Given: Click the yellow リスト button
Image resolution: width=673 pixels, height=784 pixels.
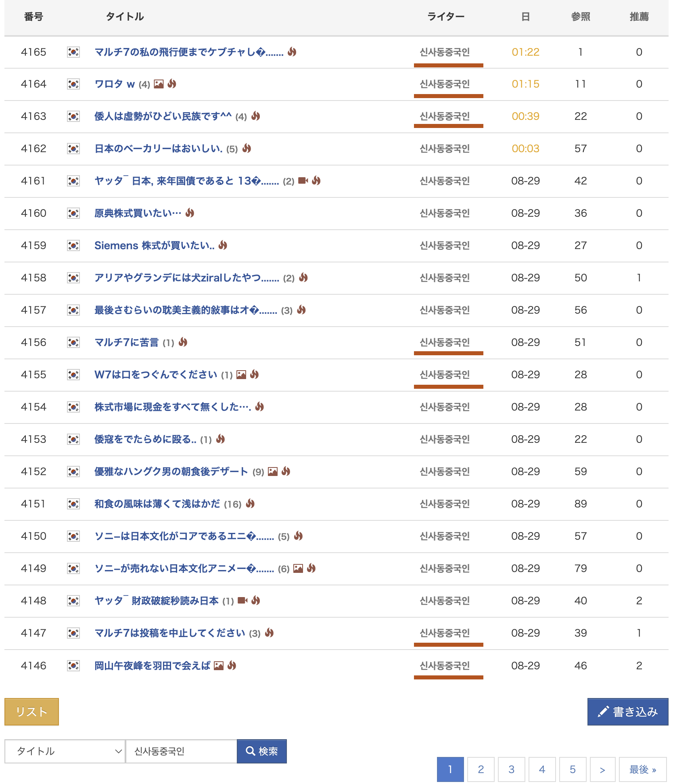Looking at the screenshot, I should 31,712.
